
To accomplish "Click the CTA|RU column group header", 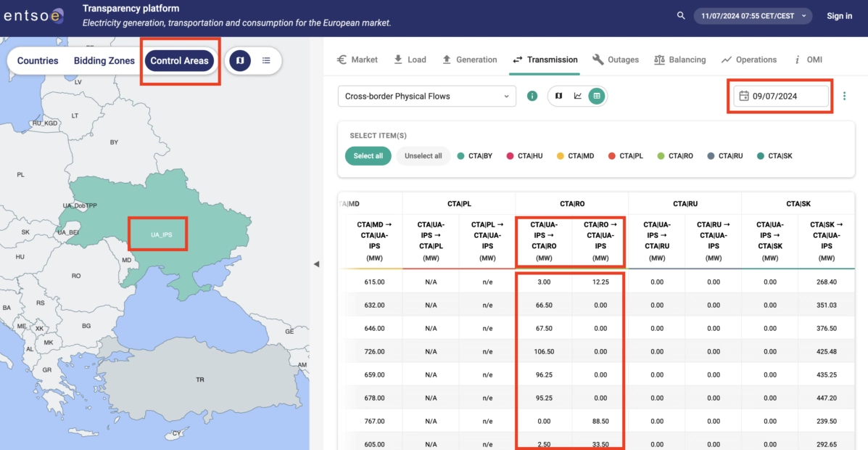I will [685, 204].
